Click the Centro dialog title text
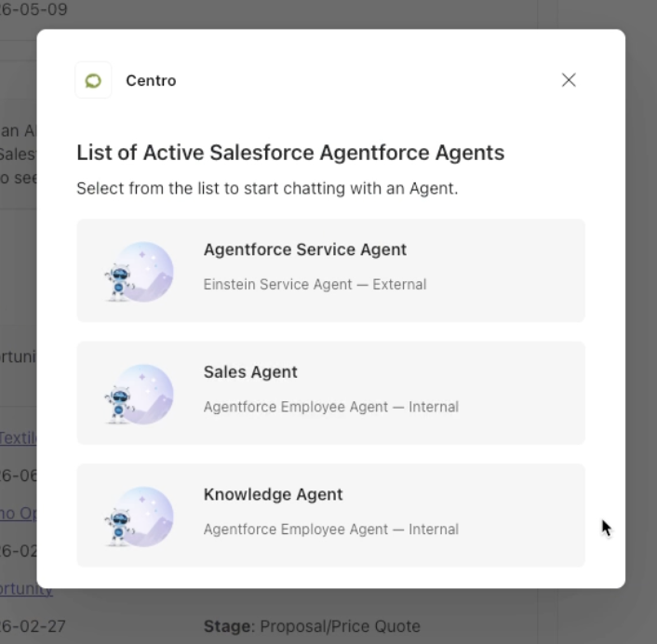Image resolution: width=657 pixels, height=644 pixels. (151, 80)
